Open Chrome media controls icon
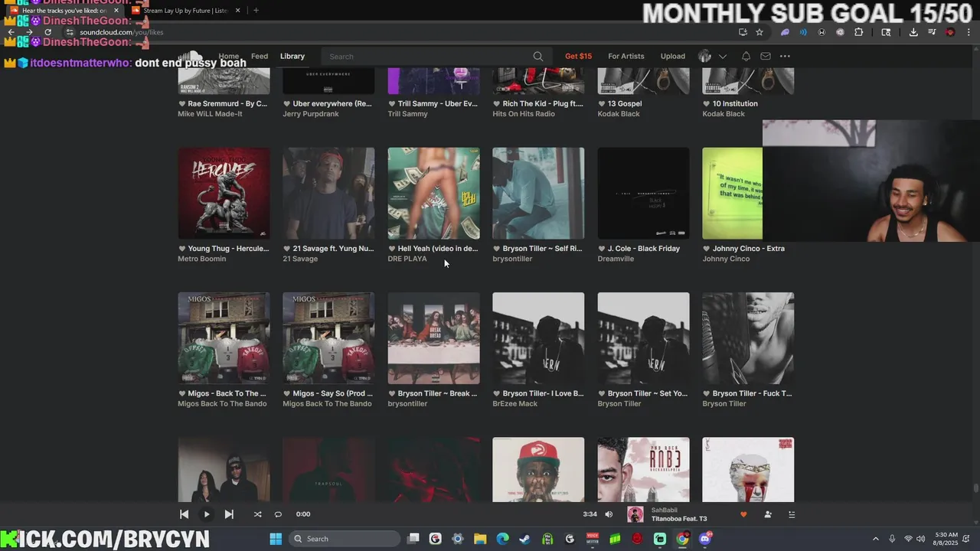 [x=932, y=32]
